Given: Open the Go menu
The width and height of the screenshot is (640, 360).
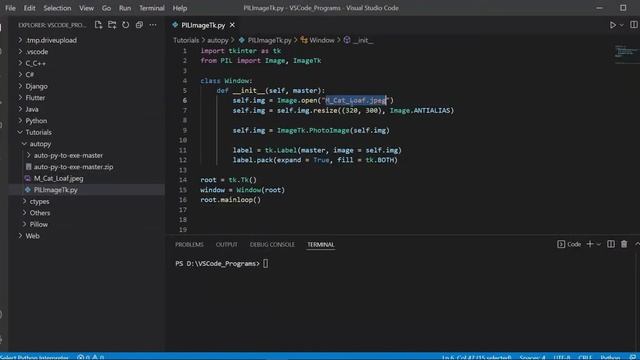Looking at the screenshot, I should tap(106, 8).
